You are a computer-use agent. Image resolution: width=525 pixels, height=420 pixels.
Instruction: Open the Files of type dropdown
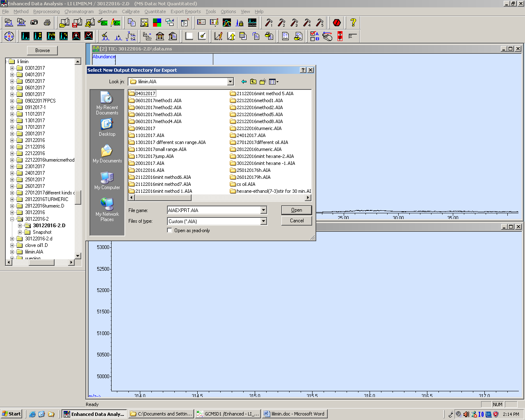[263, 221]
